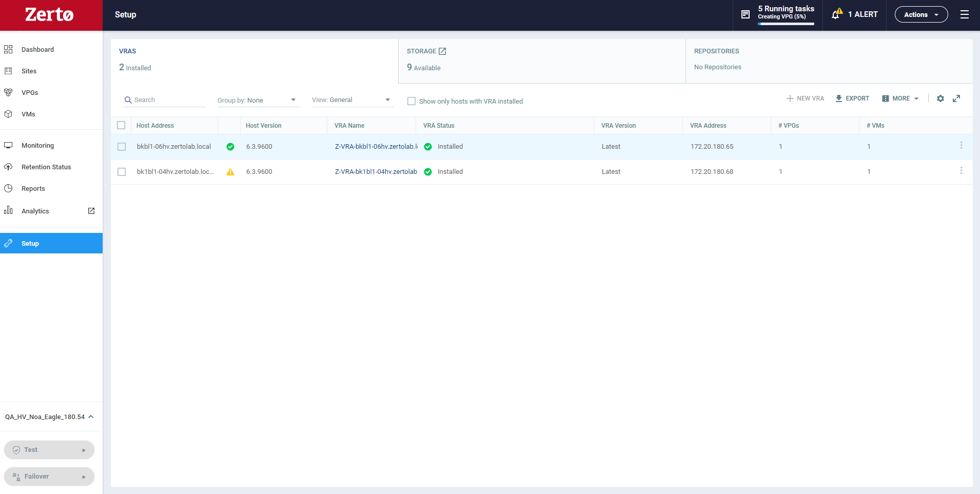Click VRA address 172.20.180.65
The height and width of the screenshot is (494, 980).
tap(712, 147)
